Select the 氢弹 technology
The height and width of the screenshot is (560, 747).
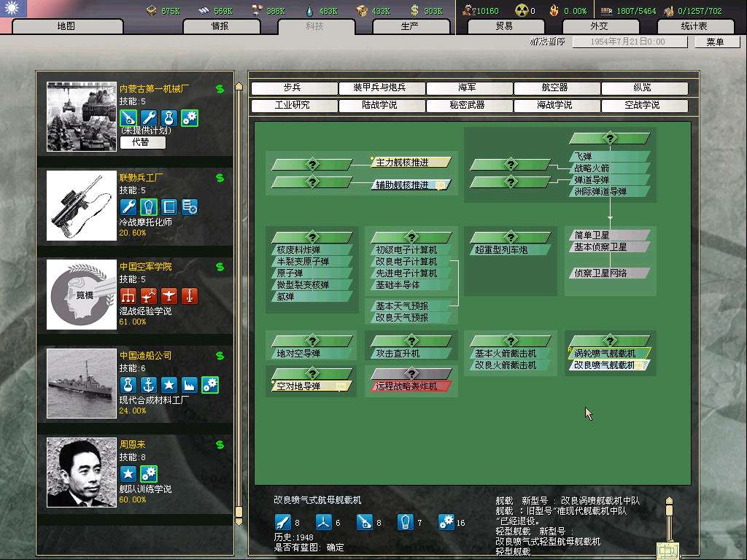(x=312, y=296)
